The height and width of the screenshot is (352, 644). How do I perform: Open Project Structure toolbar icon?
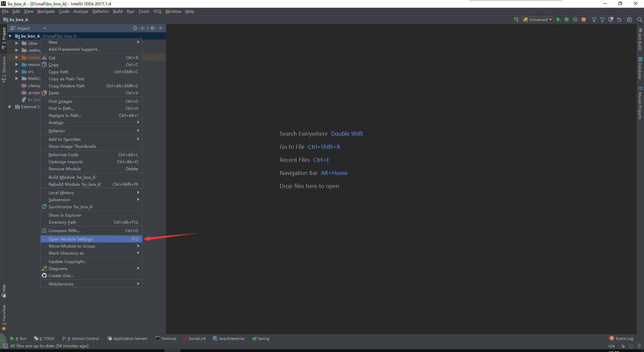[630, 19]
